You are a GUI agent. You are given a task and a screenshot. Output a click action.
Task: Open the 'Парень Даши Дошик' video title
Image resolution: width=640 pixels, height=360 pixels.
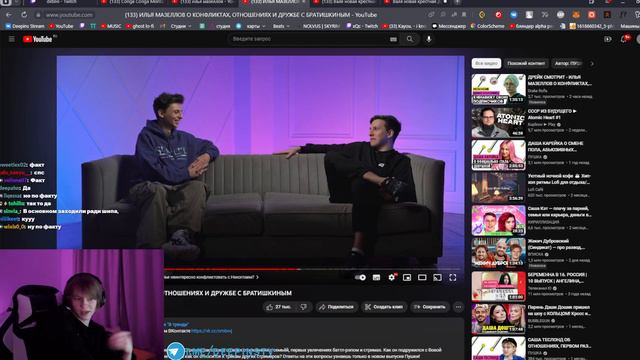tap(559, 310)
